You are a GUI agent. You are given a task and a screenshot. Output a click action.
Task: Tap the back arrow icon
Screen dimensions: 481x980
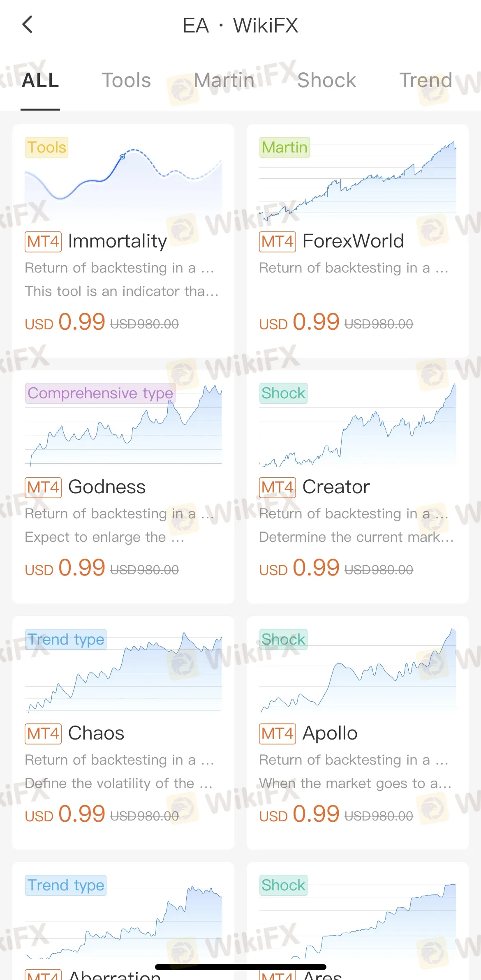[x=27, y=25]
